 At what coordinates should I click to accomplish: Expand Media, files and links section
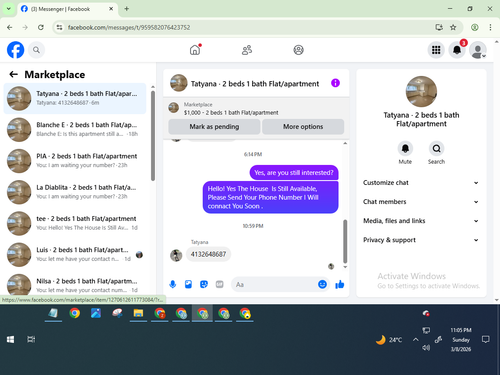[421, 221]
